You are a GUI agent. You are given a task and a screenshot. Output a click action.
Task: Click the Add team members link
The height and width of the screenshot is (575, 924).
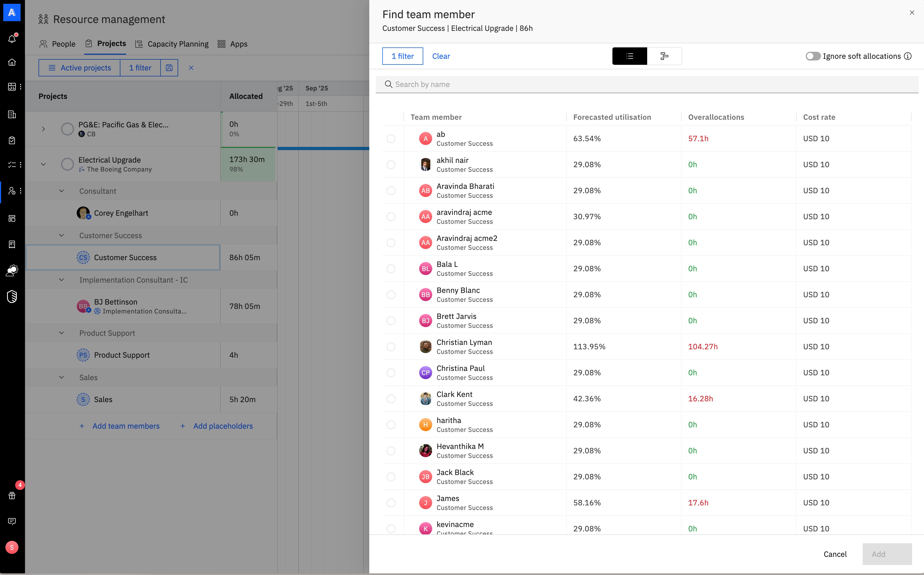tap(126, 426)
